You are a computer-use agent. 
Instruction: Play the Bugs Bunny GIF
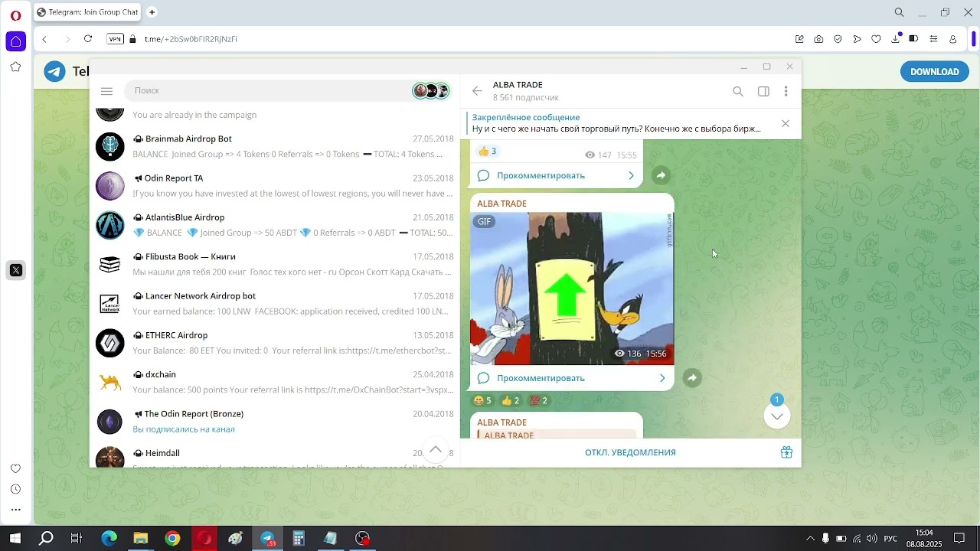click(x=572, y=289)
